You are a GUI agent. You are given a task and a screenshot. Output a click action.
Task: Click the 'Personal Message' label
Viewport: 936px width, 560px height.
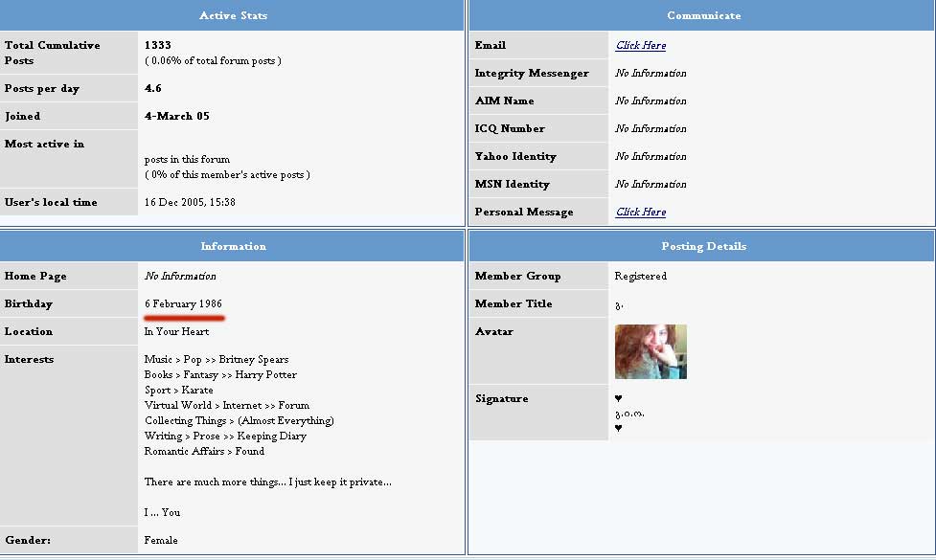click(x=524, y=212)
